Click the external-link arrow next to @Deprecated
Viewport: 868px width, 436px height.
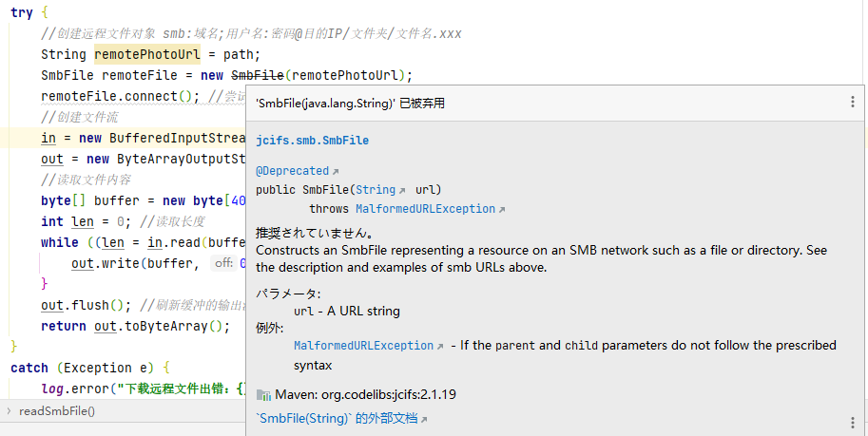(336, 172)
